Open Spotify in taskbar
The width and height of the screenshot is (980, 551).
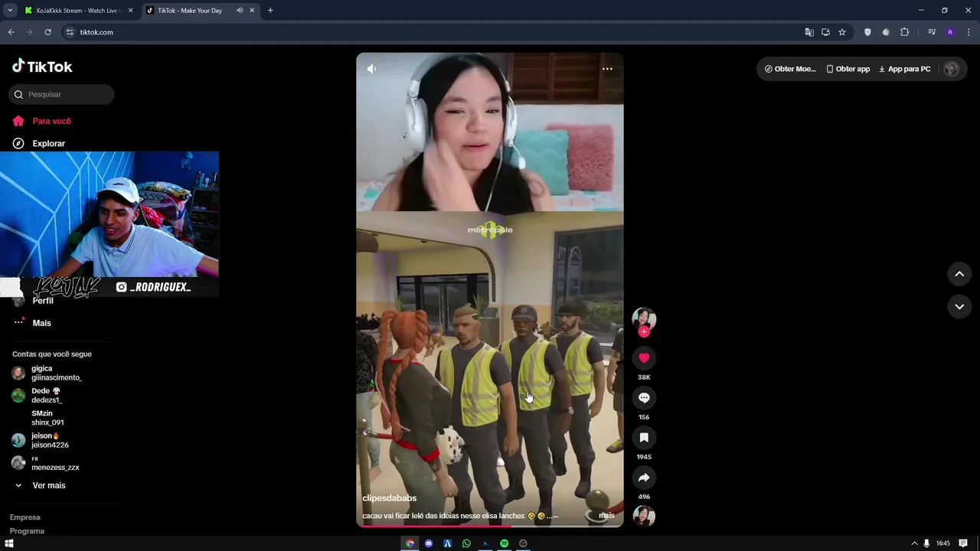coord(505,543)
